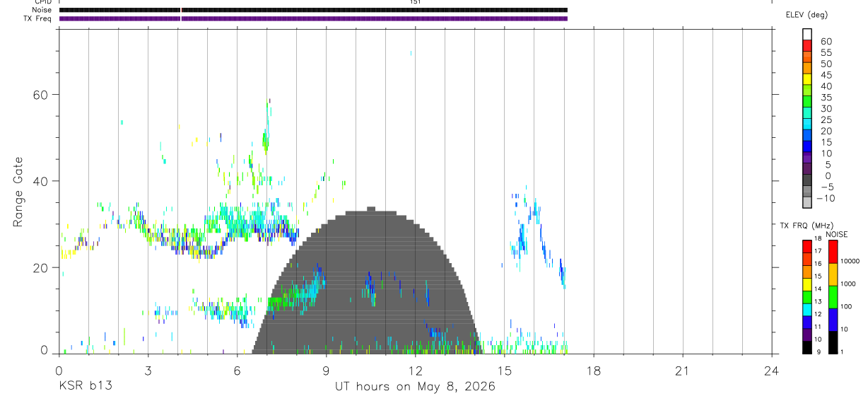Click the Range Gate axis tick label "40"

pyautogui.click(x=40, y=181)
